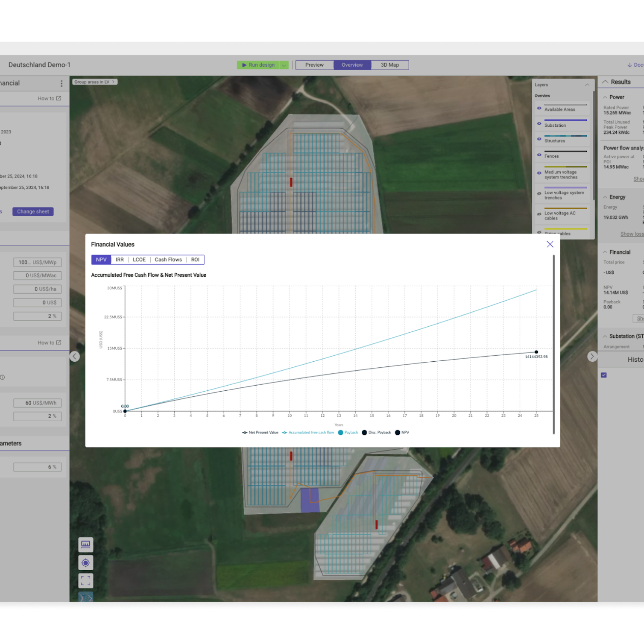Close the Financial Values dialog
Image resolution: width=644 pixels, height=644 pixels.
550,244
